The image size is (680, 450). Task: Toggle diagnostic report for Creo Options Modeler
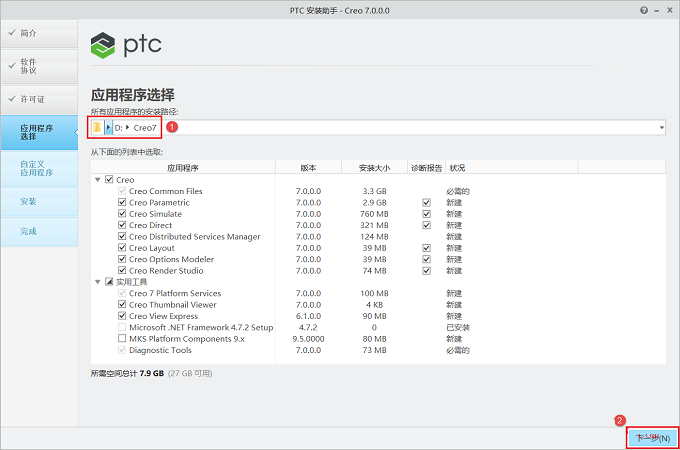tap(427, 259)
